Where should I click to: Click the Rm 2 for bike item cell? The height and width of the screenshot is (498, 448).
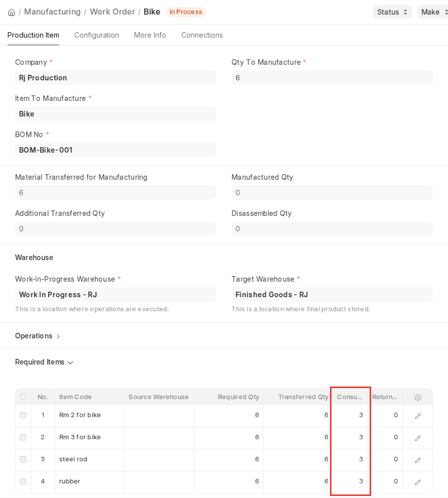tap(89, 415)
